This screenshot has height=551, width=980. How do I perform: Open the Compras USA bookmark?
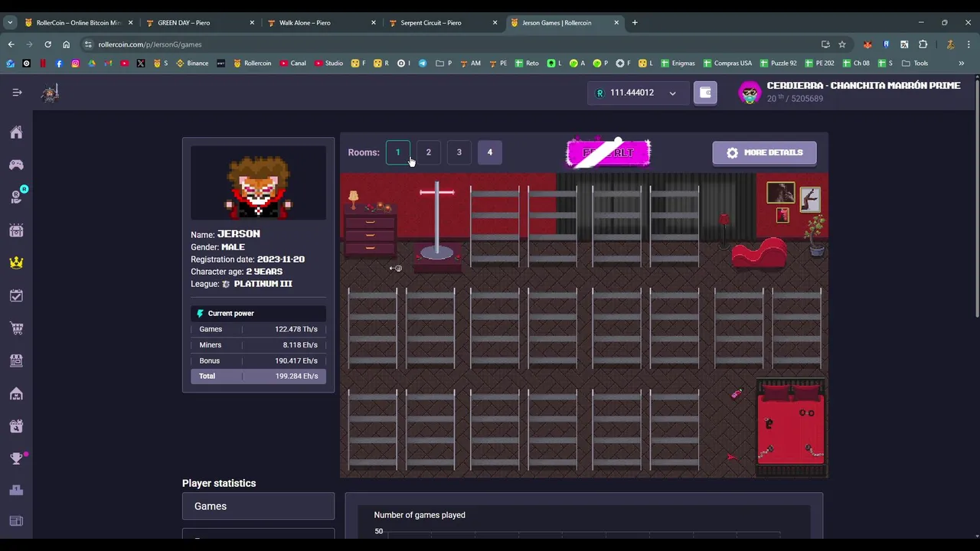pos(727,64)
